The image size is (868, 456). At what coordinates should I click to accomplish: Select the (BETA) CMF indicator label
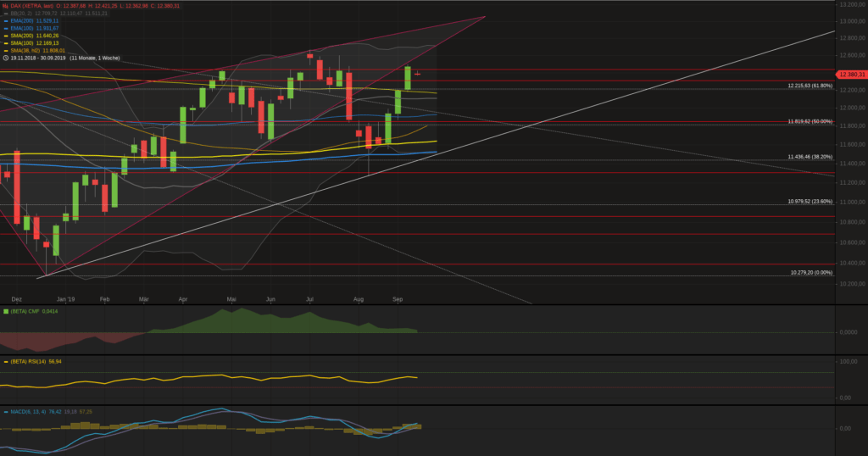(x=26, y=314)
